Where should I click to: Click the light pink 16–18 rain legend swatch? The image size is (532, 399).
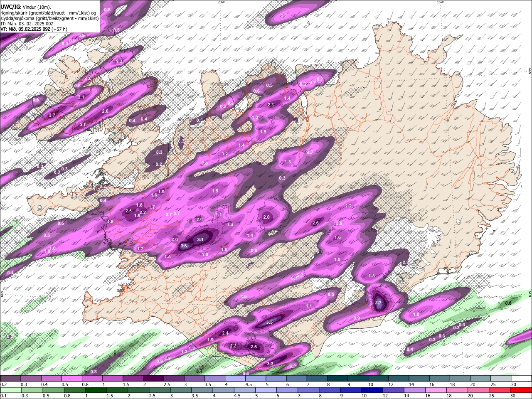(436, 390)
